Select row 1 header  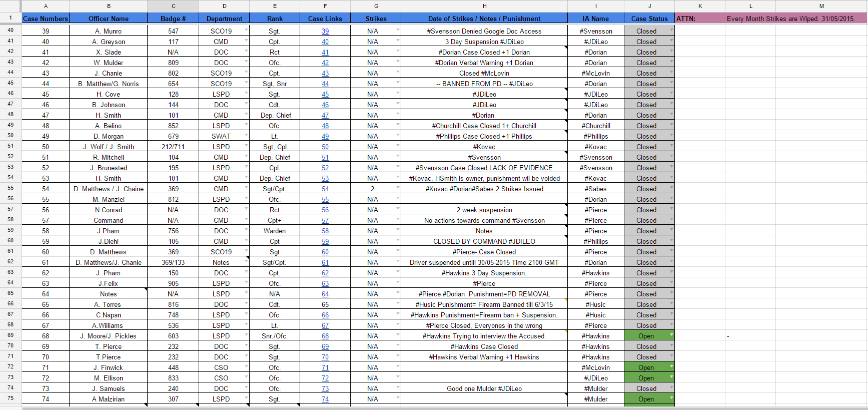coord(11,18)
